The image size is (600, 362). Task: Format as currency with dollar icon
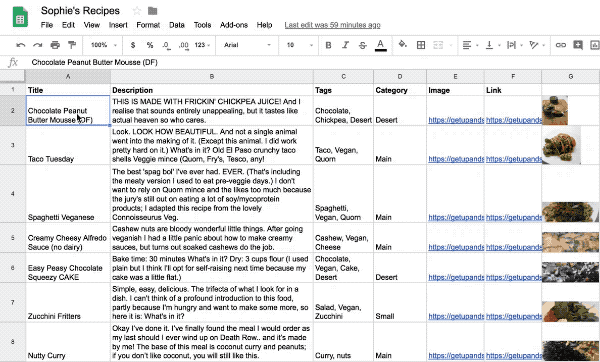point(133,45)
